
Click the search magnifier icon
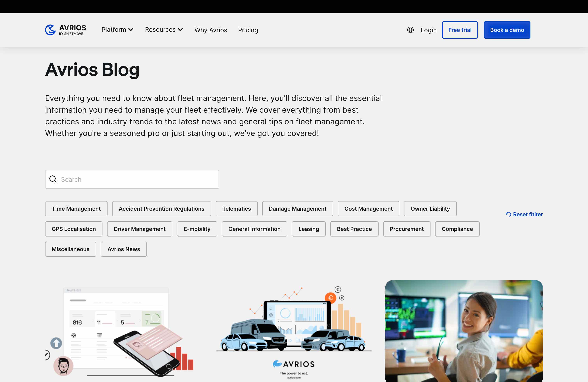click(x=53, y=179)
